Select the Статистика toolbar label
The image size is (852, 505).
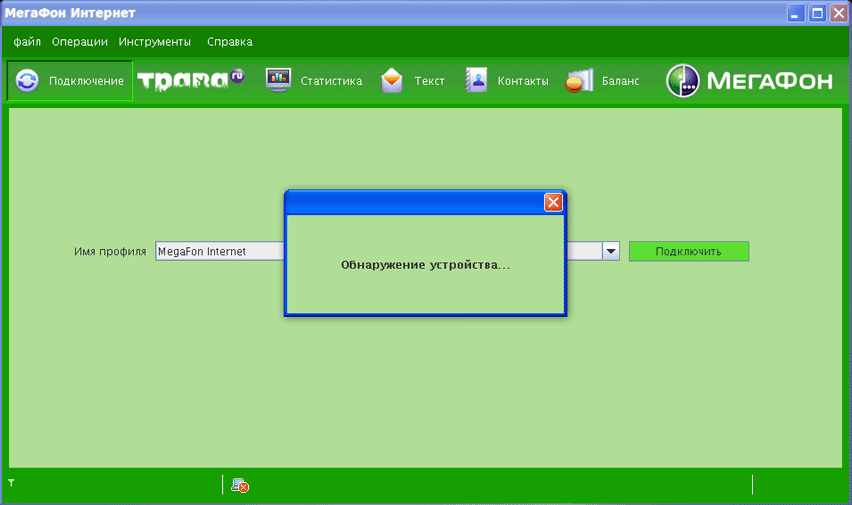[x=331, y=81]
